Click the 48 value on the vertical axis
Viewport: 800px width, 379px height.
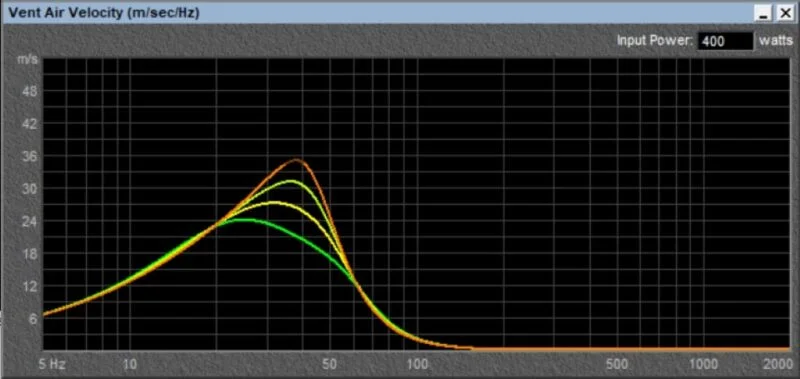[x=29, y=92]
